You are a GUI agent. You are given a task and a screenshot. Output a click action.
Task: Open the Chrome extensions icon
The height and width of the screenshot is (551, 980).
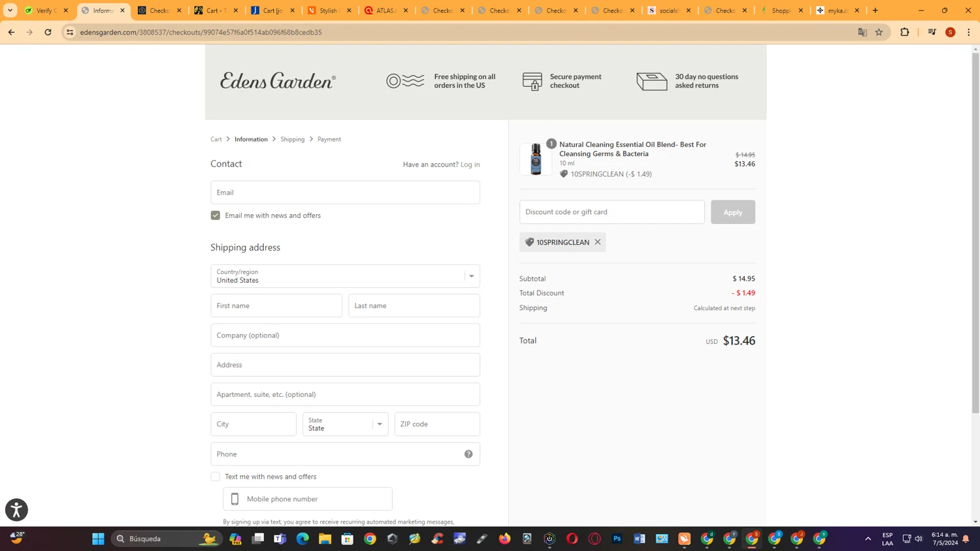tap(905, 32)
